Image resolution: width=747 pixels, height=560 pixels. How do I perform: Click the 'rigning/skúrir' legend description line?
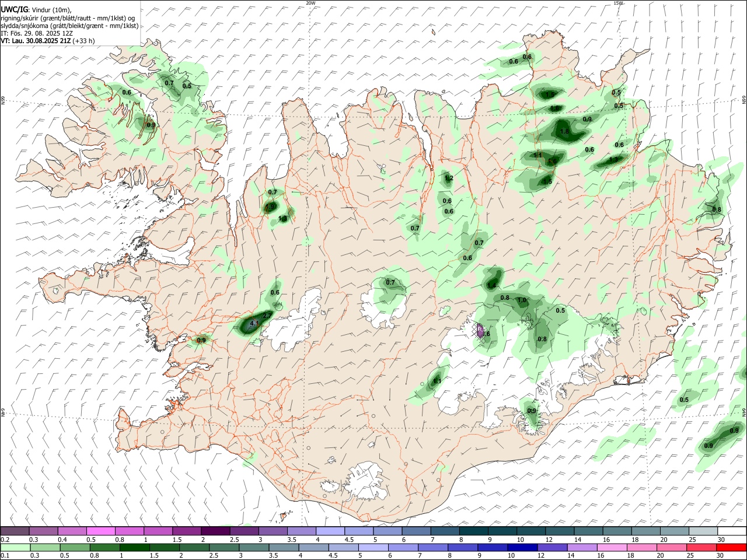pyautogui.click(x=68, y=18)
